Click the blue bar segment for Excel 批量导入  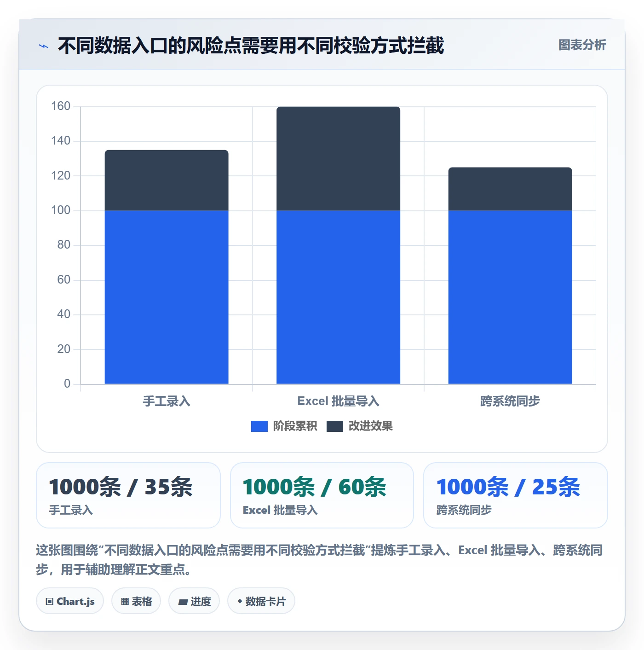pyautogui.click(x=338, y=297)
